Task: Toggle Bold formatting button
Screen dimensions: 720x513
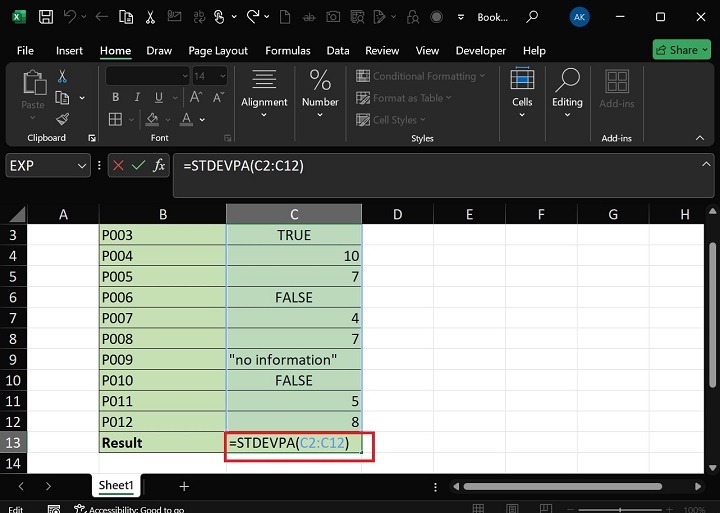Action: (x=116, y=98)
